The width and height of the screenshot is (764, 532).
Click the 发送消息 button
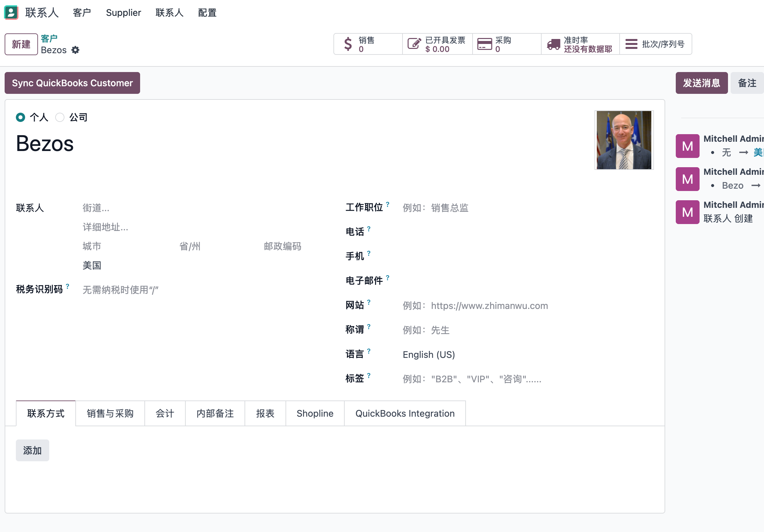click(x=702, y=83)
